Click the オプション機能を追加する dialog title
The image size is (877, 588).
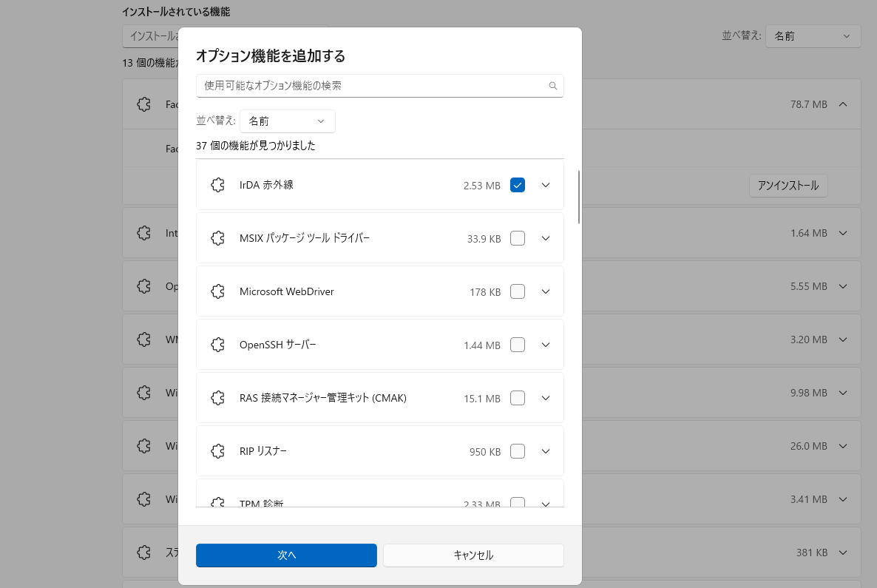(x=271, y=56)
